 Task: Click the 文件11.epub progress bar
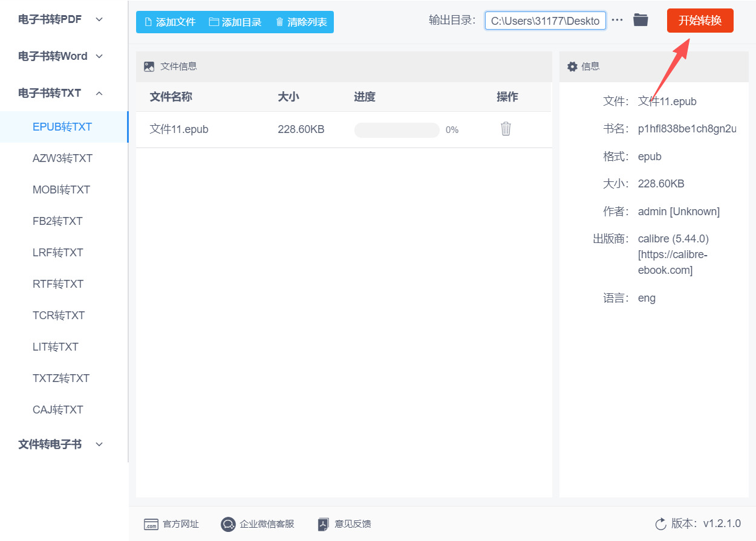[x=397, y=130]
